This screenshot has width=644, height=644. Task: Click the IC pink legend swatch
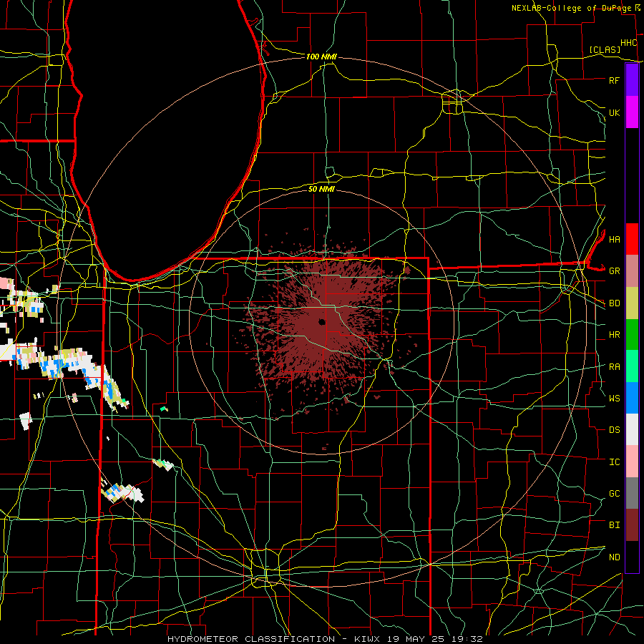[x=632, y=462]
